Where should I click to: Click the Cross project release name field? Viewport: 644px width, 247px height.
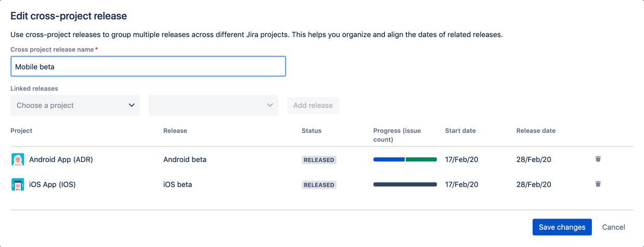pyautogui.click(x=148, y=66)
